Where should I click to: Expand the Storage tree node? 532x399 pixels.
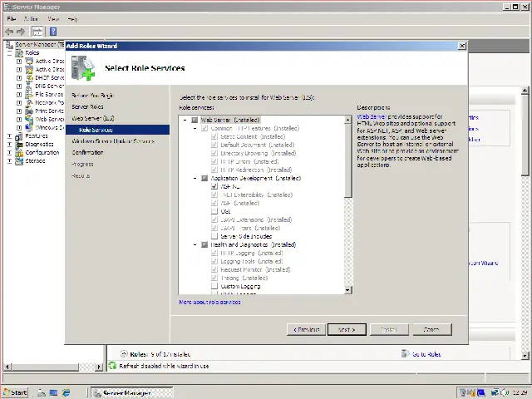click(9, 160)
